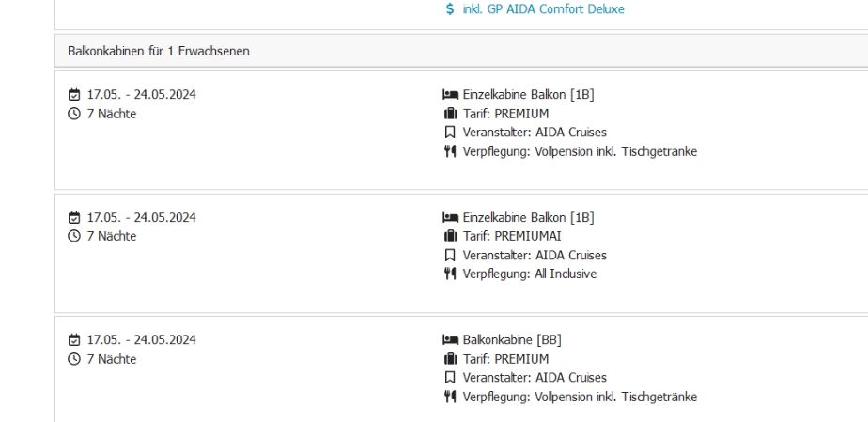The height and width of the screenshot is (422, 868).
Task: Click suitcase icon in first offer's Tarif: PREMIUM row
Action: coord(451,114)
